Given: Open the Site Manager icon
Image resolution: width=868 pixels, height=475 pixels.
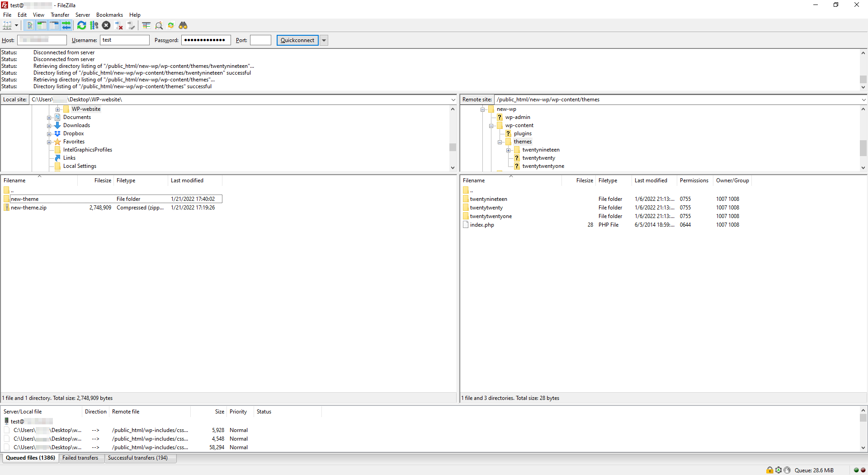Looking at the screenshot, I should [7, 26].
